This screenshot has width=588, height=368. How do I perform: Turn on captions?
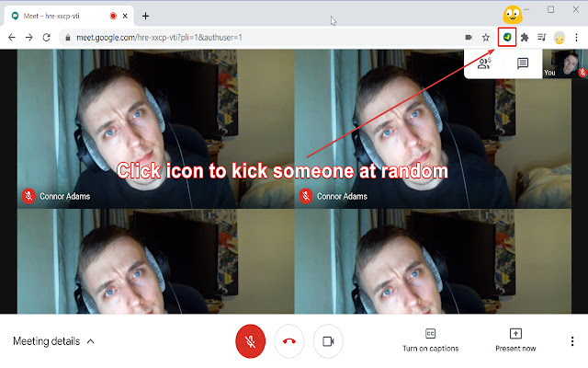click(x=431, y=340)
